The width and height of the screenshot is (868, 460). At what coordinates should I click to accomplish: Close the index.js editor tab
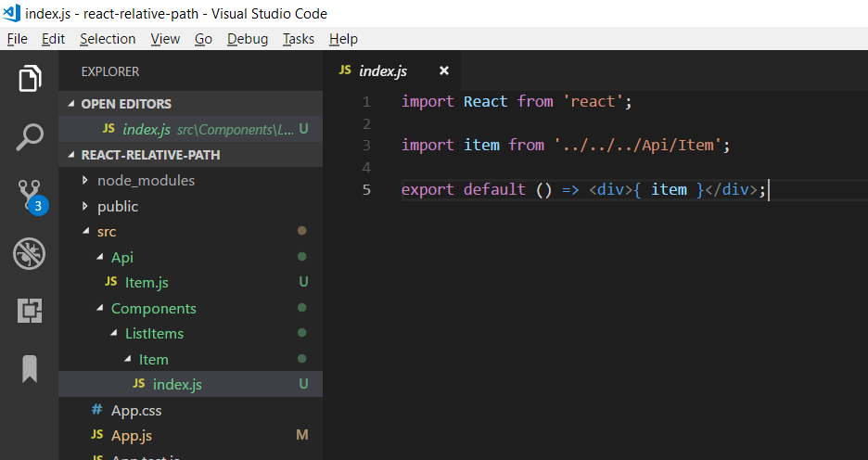(x=443, y=70)
